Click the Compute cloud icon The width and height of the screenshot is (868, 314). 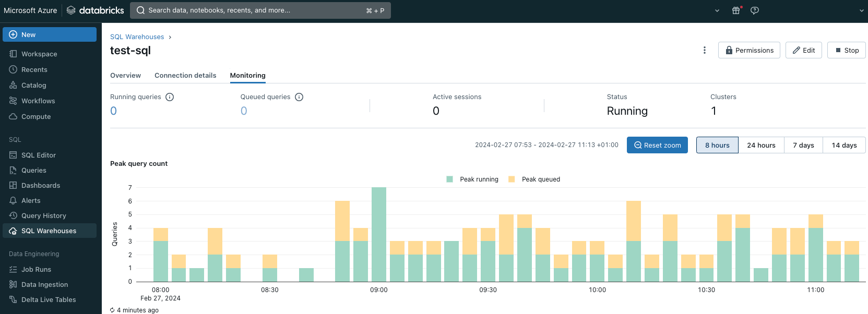[13, 116]
